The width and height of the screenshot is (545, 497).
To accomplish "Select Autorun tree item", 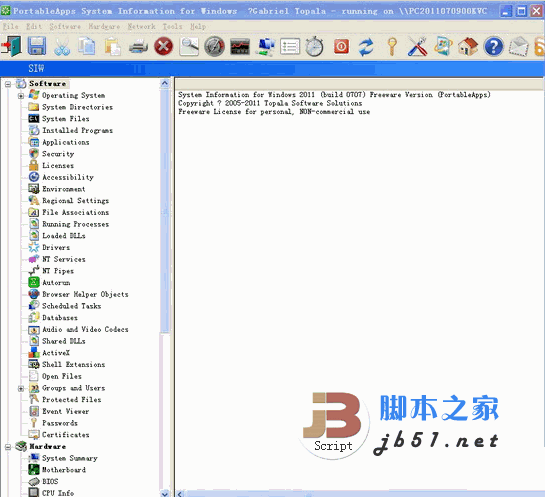I will click(x=56, y=283).
